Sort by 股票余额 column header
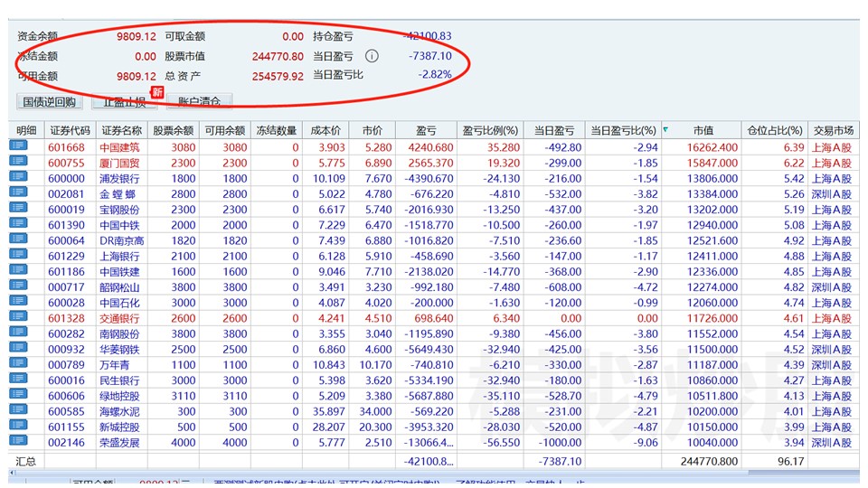 coord(174,130)
